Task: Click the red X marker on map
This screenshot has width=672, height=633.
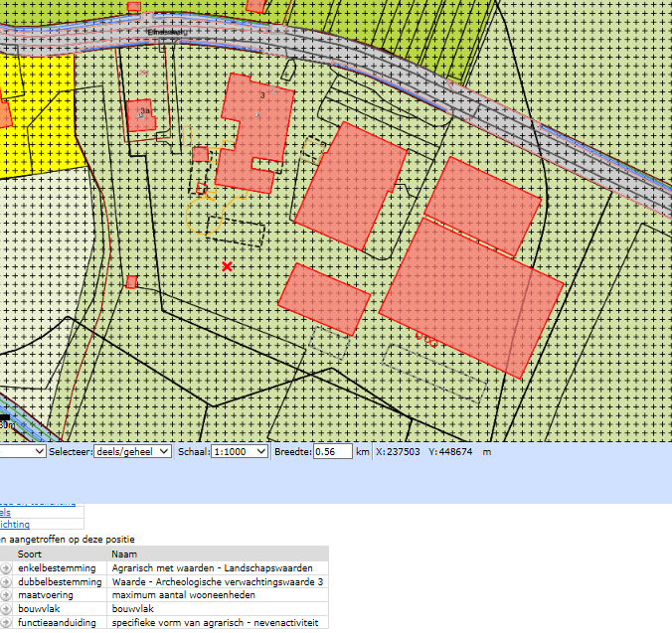Action: [227, 267]
